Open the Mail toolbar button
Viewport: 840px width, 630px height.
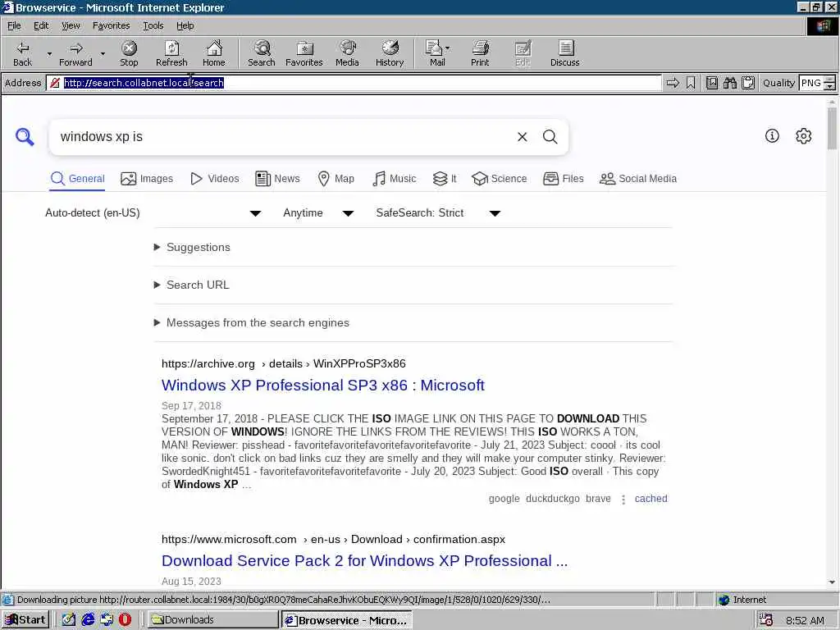tap(437, 53)
